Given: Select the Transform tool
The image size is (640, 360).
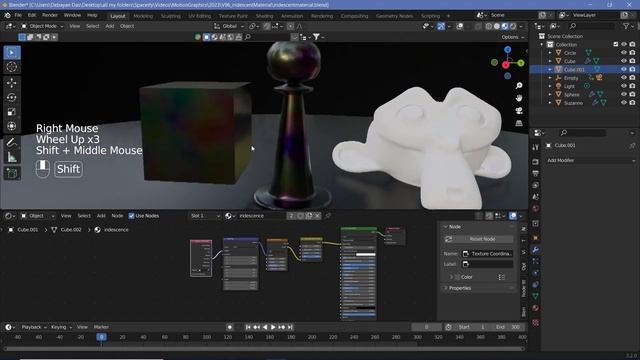Looking at the screenshot, I should [x=12, y=126].
